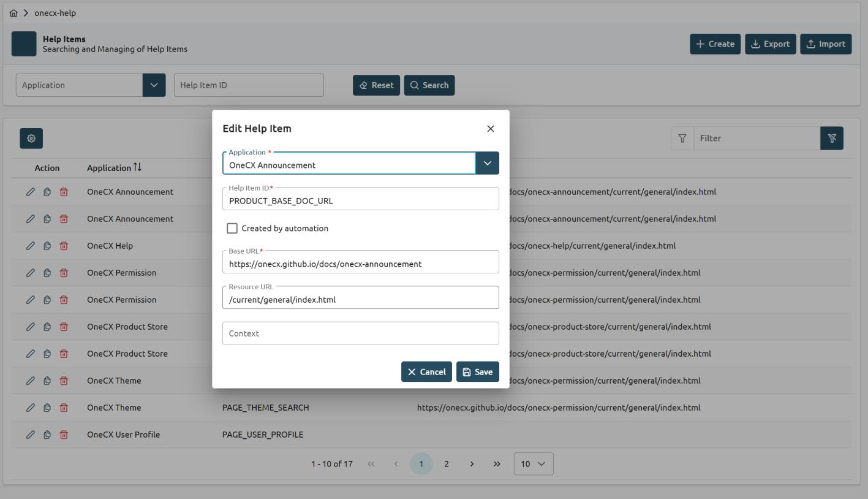
Task: Clear the table filter with funnel-slash icon
Action: pos(831,139)
